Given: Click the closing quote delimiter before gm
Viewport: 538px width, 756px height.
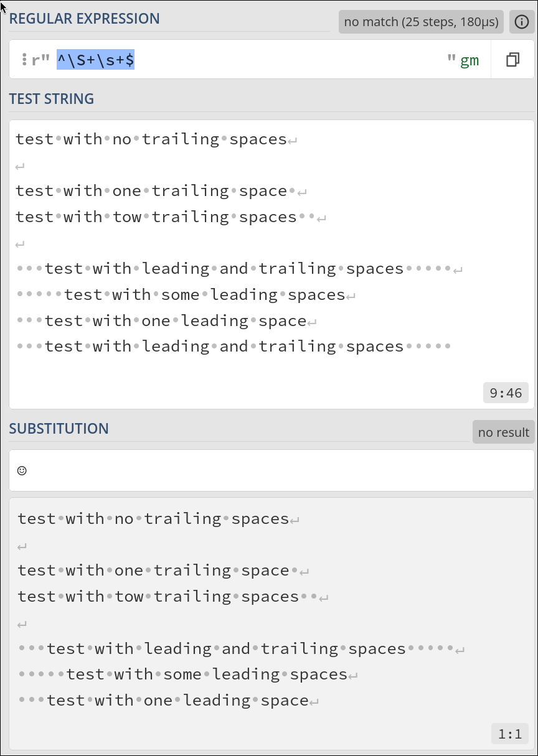Looking at the screenshot, I should (x=451, y=58).
